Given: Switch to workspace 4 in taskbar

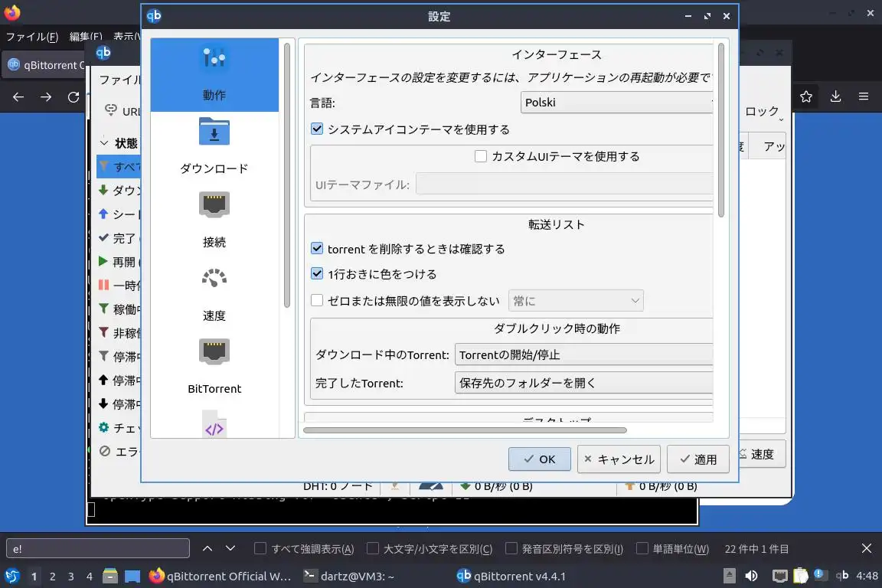Looking at the screenshot, I should click(89, 577).
